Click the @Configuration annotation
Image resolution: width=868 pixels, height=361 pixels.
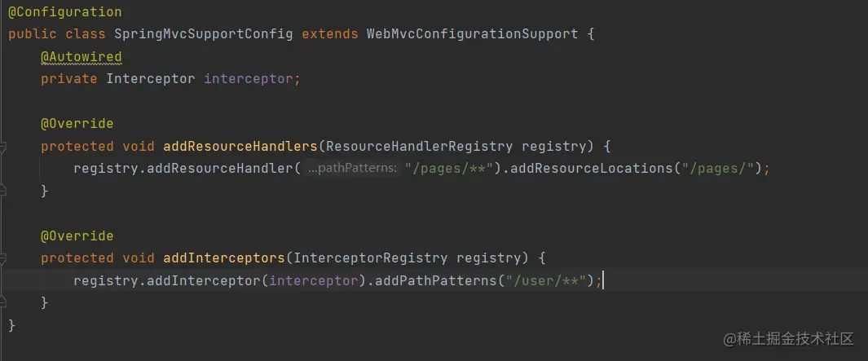(x=64, y=12)
